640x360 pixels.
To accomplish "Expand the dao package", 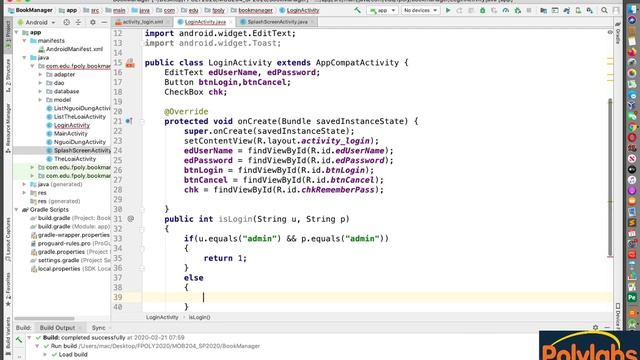I will click(x=40, y=83).
